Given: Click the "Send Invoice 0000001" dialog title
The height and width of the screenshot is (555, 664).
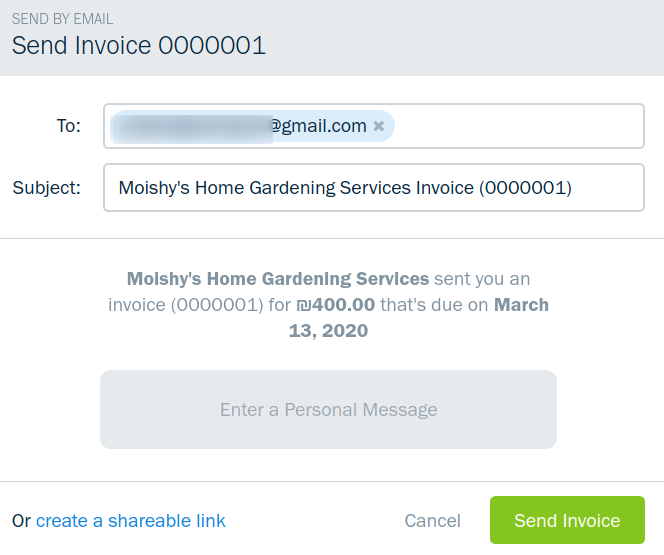Looking at the screenshot, I should [138, 45].
